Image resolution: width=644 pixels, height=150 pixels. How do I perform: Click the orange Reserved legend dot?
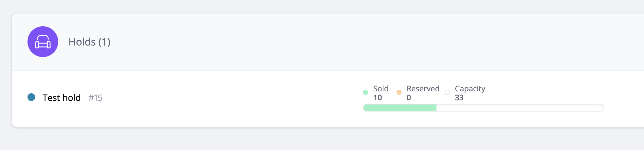click(x=399, y=92)
